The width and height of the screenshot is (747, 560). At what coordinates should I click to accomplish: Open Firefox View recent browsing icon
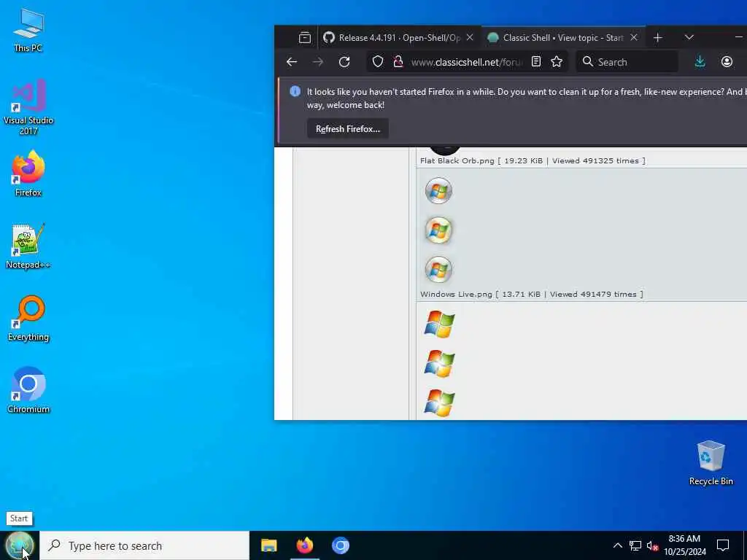tap(305, 38)
